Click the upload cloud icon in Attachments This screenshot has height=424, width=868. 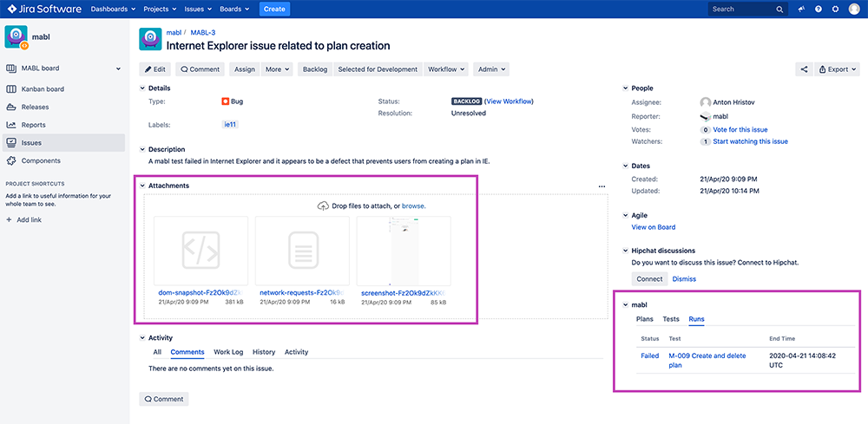point(323,205)
